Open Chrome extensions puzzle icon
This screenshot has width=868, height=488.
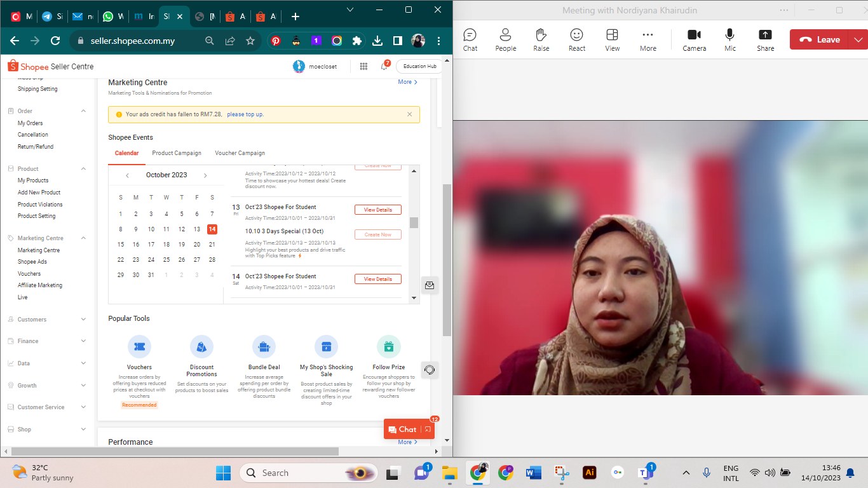click(357, 41)
